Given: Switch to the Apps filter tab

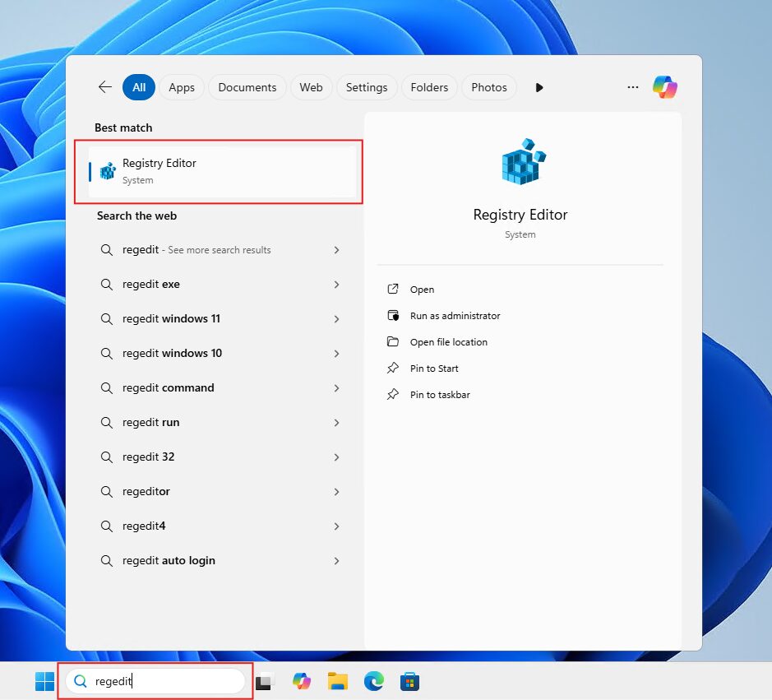Looking at the screenshot, I should point(182,87).
